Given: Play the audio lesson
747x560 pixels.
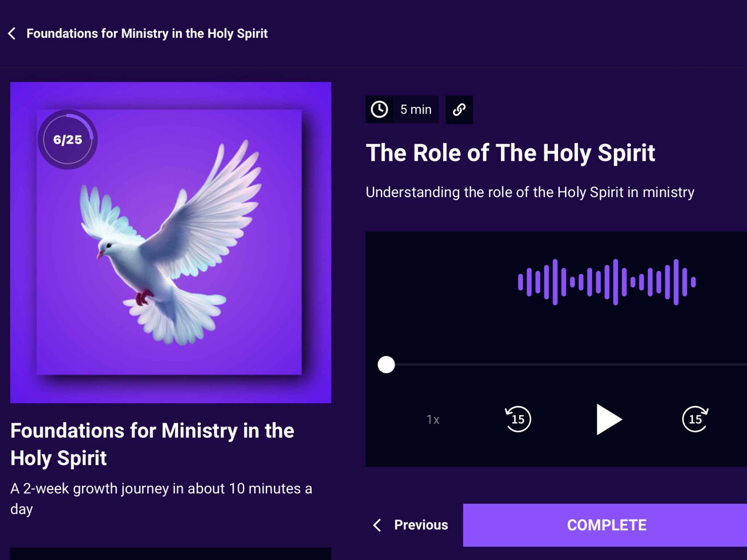Looking at the screenshot, I should 608,419.
